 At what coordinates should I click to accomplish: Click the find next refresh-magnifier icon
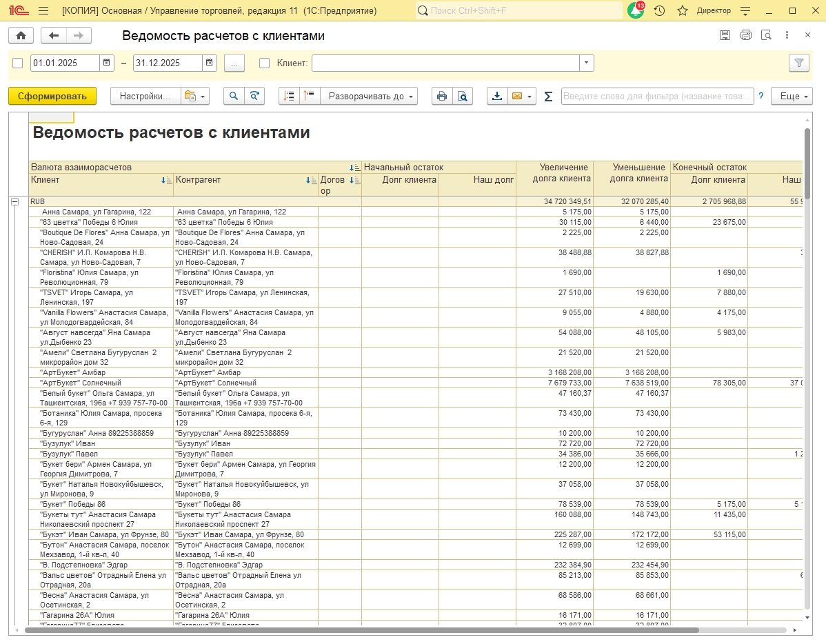[x=254, y=96]
